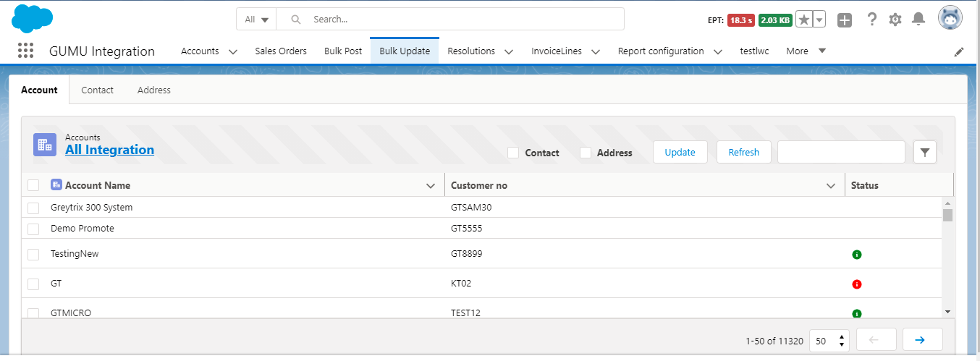Image resolution: width=980 pixels, height=361 pixels.
Task: Select the GTMICRO row checkbox
Action: click(33, 313)
